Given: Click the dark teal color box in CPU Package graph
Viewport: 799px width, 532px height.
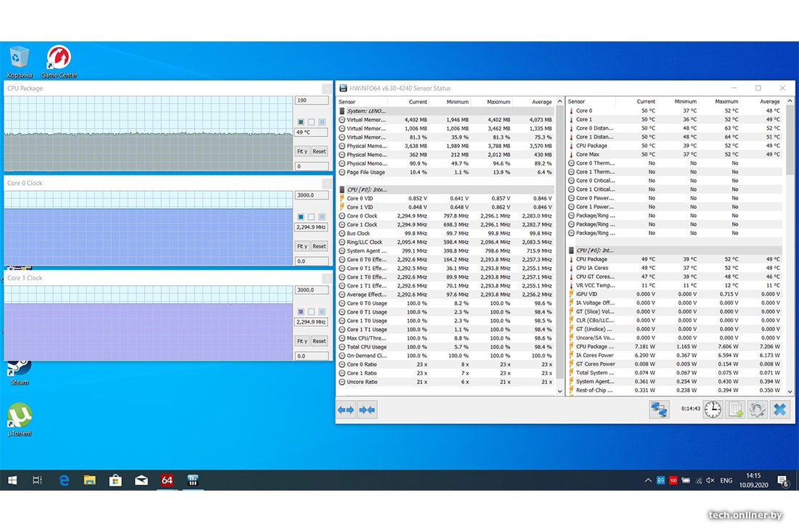Looking at the screenshot, I should [301, 122].
